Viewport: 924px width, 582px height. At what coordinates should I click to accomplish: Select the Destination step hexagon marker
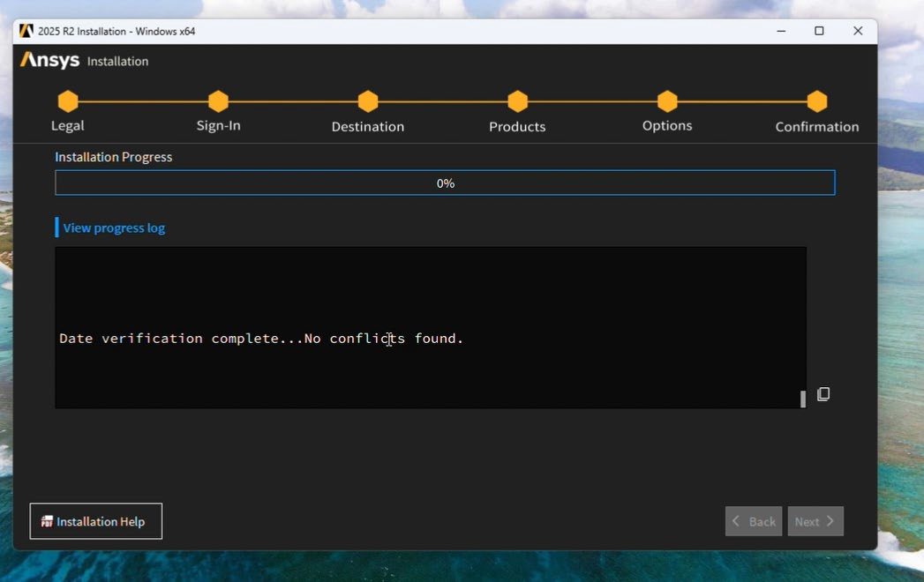pyautogui.click(x=368, y=101)
